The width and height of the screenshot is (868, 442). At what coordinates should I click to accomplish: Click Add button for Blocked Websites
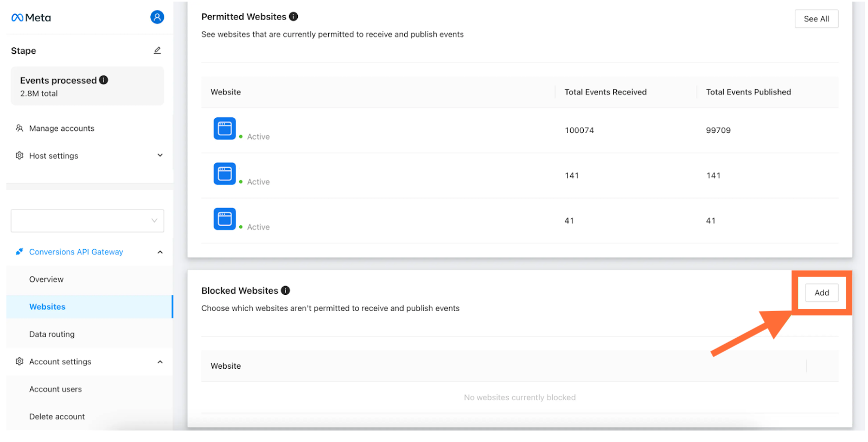tap(822, 293)
